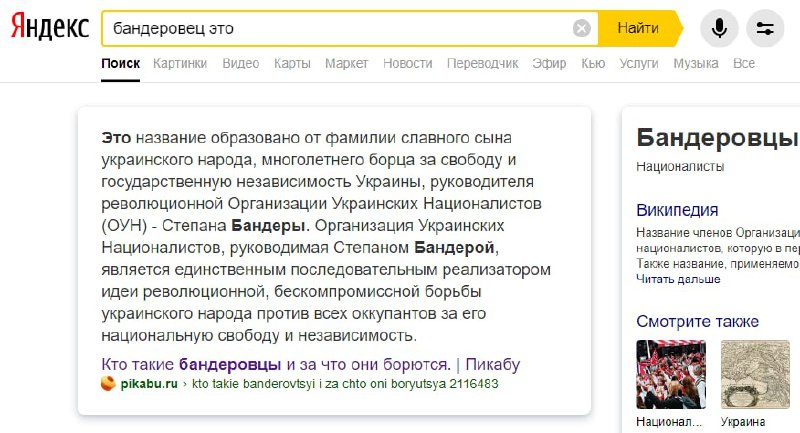This screenshot has height=433, width=800.
Task: Open the Переводчик tab
Action: tap(483, 63)
